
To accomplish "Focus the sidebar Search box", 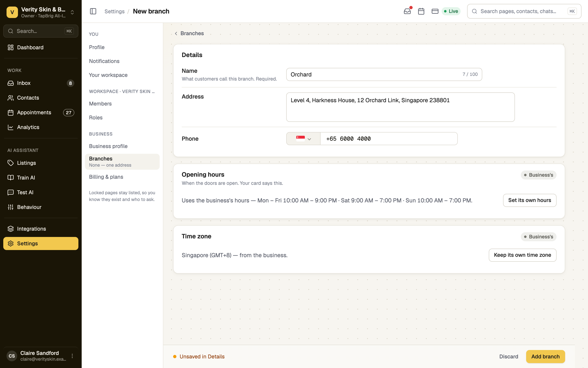I will 41,31.
